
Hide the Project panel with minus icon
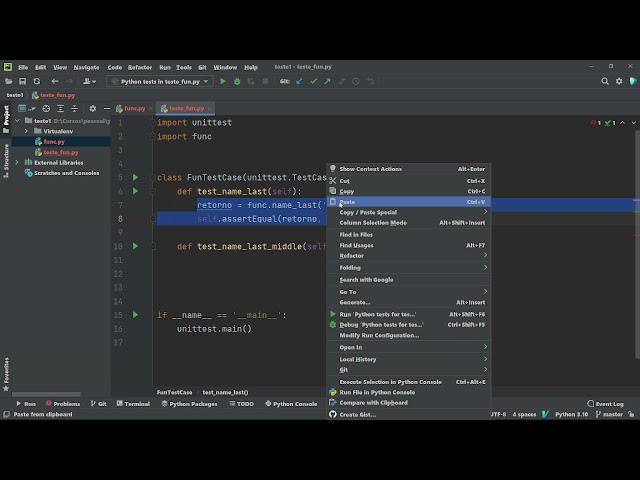(107, 109)
